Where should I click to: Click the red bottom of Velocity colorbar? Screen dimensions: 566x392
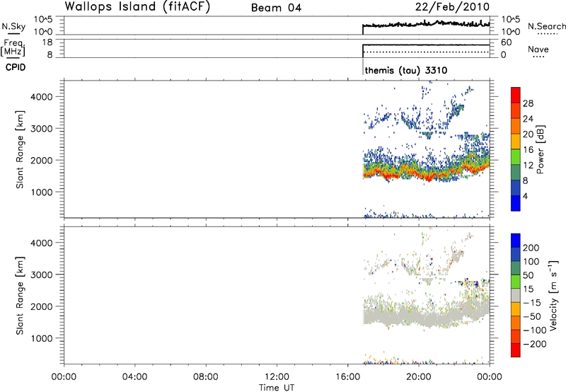tap(516, 350)
